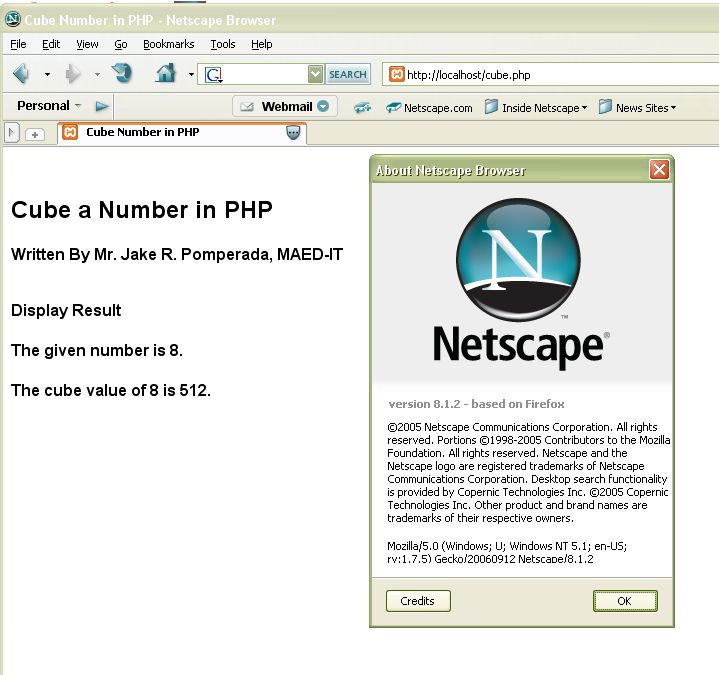Expand the Inside Netscape bookmark folder
719x675 pixels.
584,108
